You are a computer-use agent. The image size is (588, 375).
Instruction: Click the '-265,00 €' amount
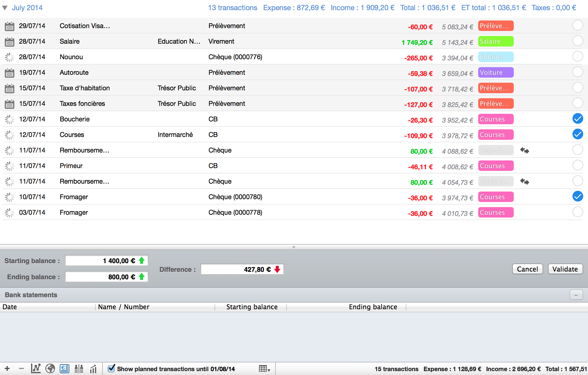[418, 58]
